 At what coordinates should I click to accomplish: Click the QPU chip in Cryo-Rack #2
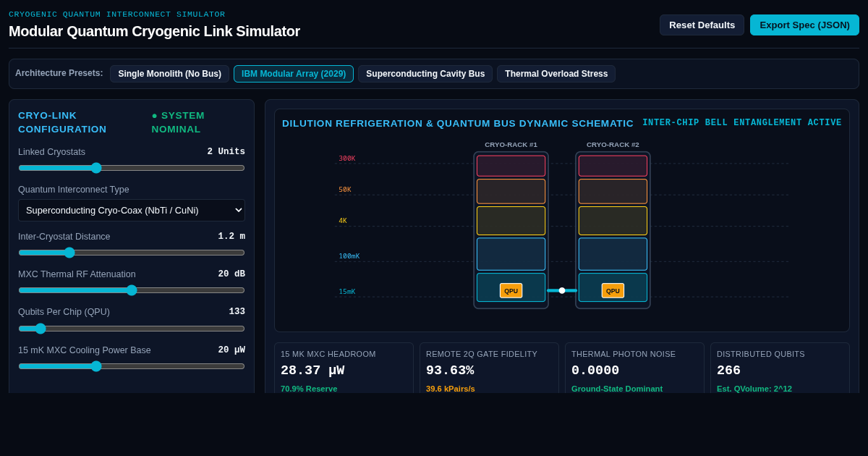click(613, 291)
